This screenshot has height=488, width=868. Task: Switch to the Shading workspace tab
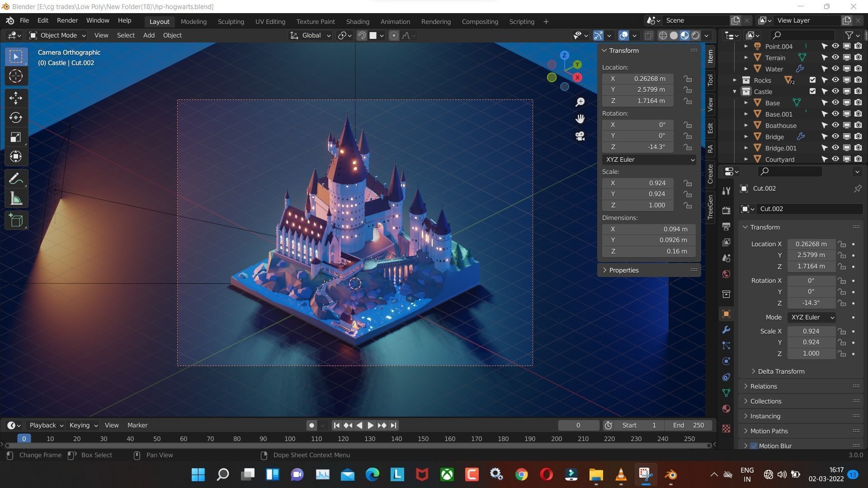pyautogui.click(x=358, y=21)
